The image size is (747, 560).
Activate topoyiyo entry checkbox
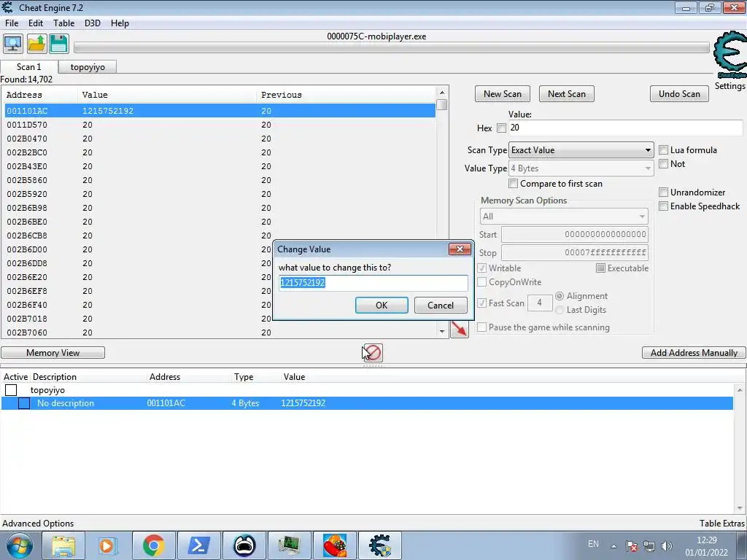[x=11, y=390]
